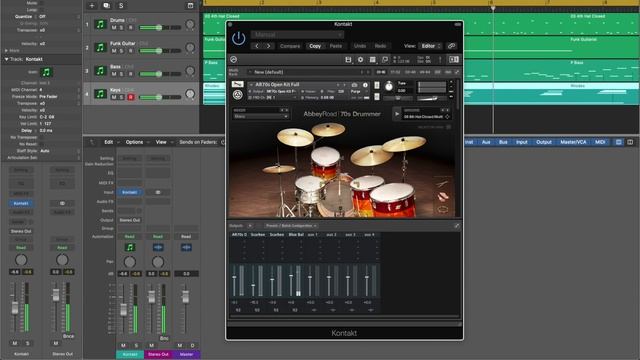Open the View Editor dropdown in Kontakt header
Image resolution: width=640 pixels, height=360 pixels.
pyautogui.click(x=430, y=46)
